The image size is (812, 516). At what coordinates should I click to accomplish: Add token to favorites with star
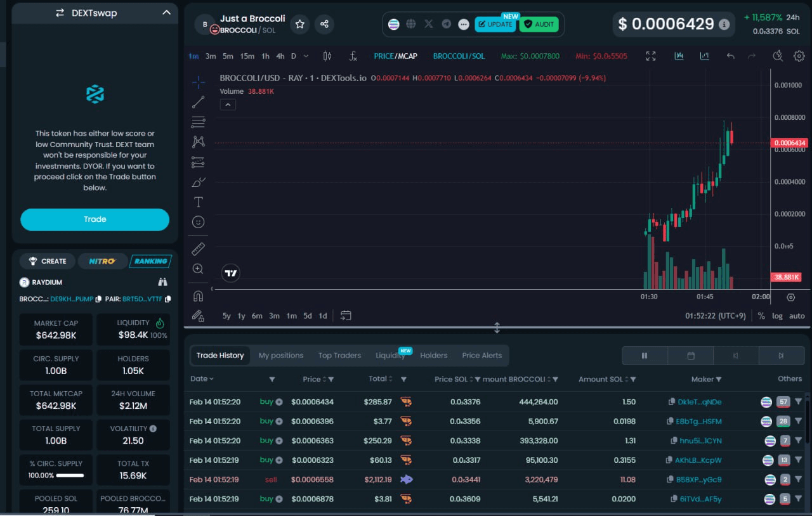(x=300, y=24)
